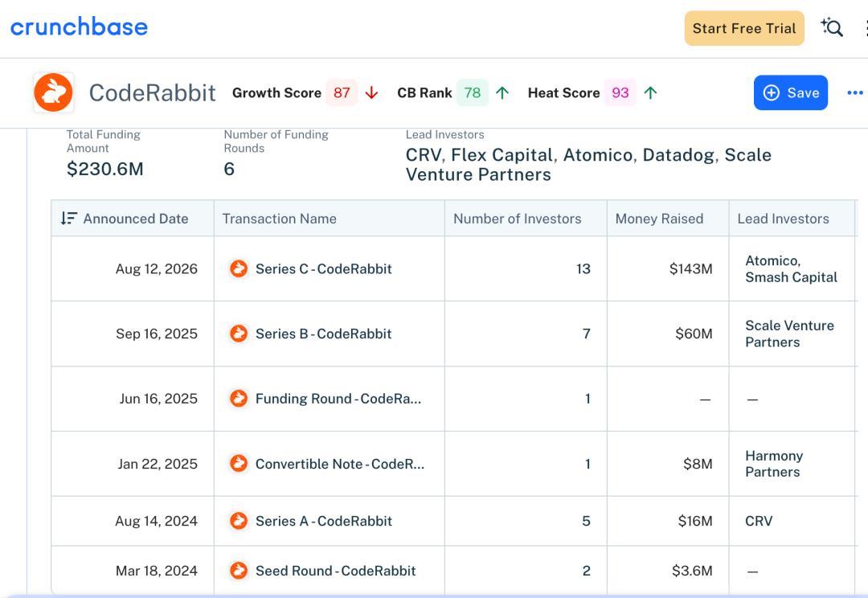Click the Money Raised column header
The image size is (868, 598).
(659, 218)
